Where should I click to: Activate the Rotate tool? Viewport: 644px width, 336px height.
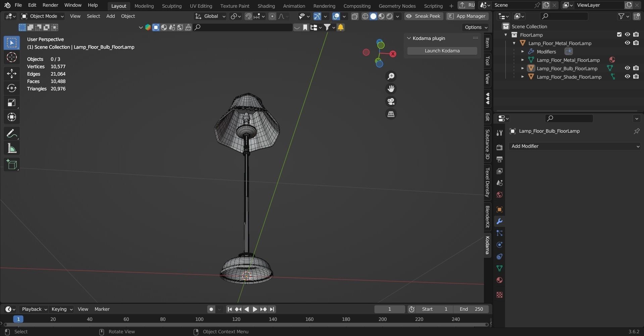click(x=12, y=88)
